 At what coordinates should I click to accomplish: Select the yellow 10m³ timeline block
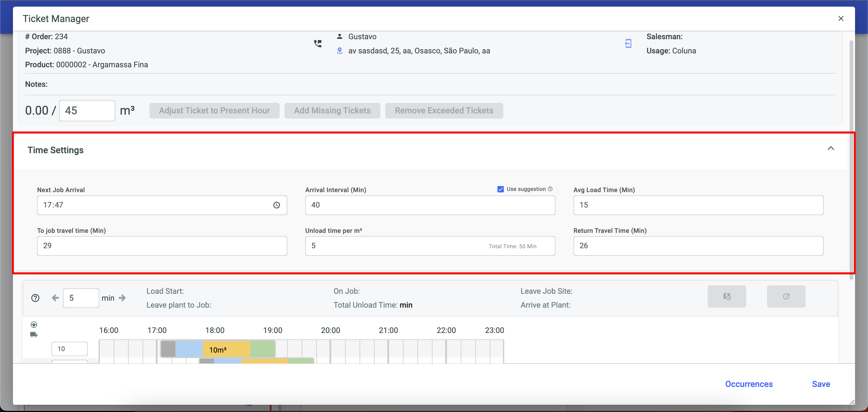point(226,349)
